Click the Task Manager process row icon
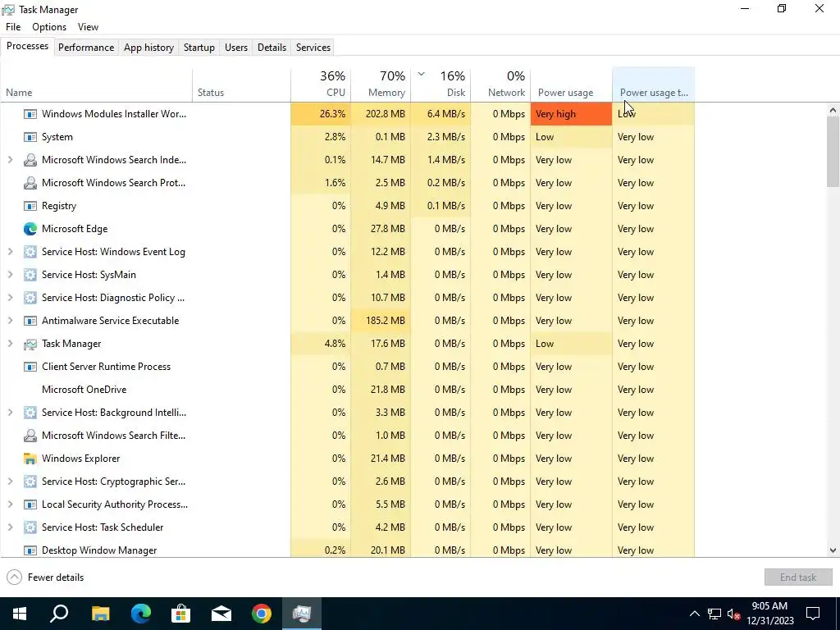Screen dimensions: 840x630 tap(30, 344)
